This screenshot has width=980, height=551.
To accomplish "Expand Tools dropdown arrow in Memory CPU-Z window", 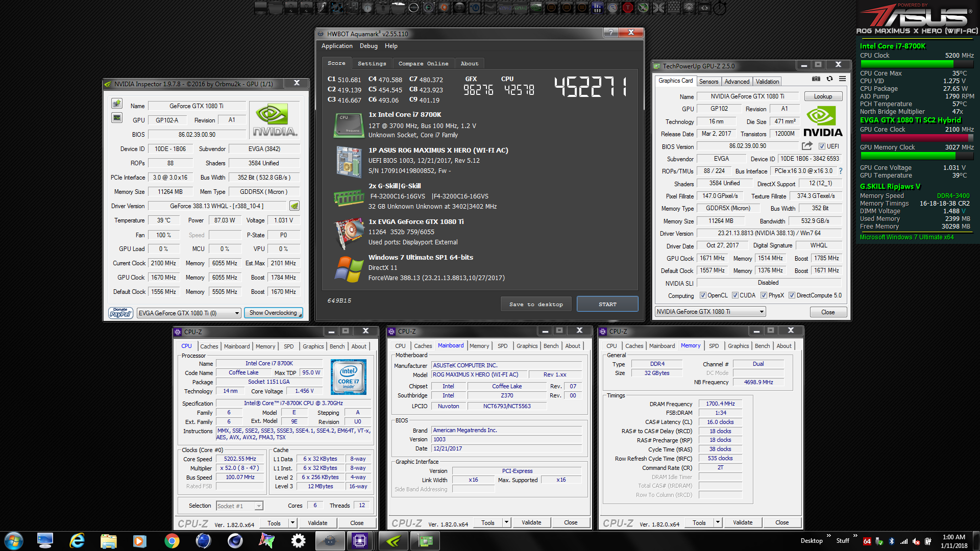I will click(718, 522).
